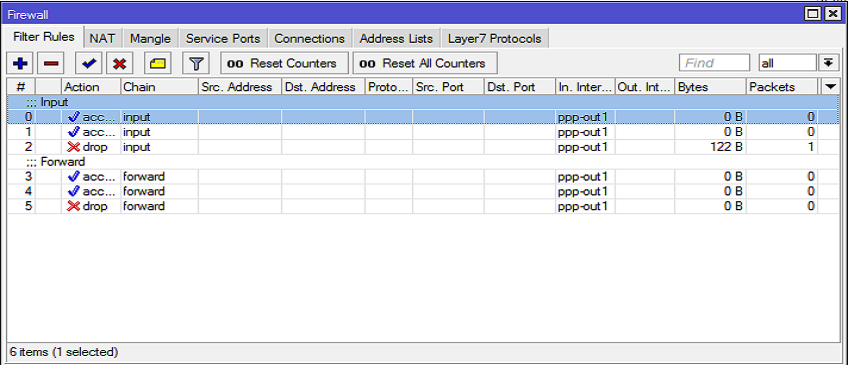Sort by the Packets column header
Image resolution: width=849 pixels, height=366 pixels.
click(x=782, y=87)
